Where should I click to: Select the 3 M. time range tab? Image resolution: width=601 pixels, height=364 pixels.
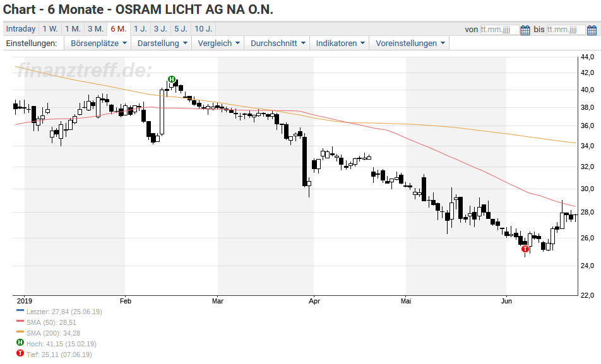coord(96,29)
